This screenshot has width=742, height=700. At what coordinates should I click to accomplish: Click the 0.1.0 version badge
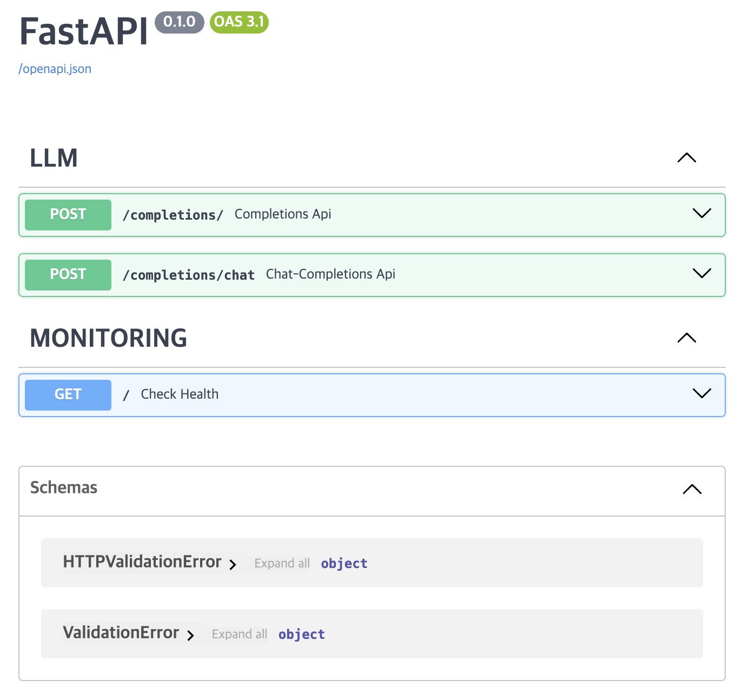180,22
